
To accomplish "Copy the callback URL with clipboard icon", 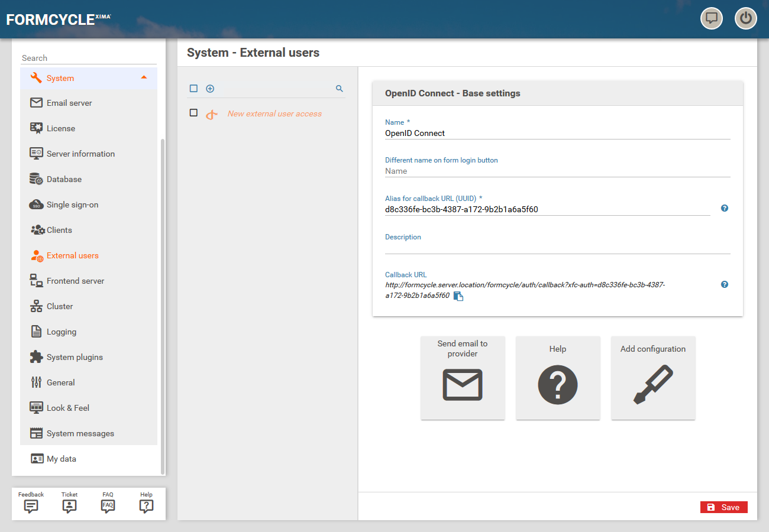I will coord(458,296).
